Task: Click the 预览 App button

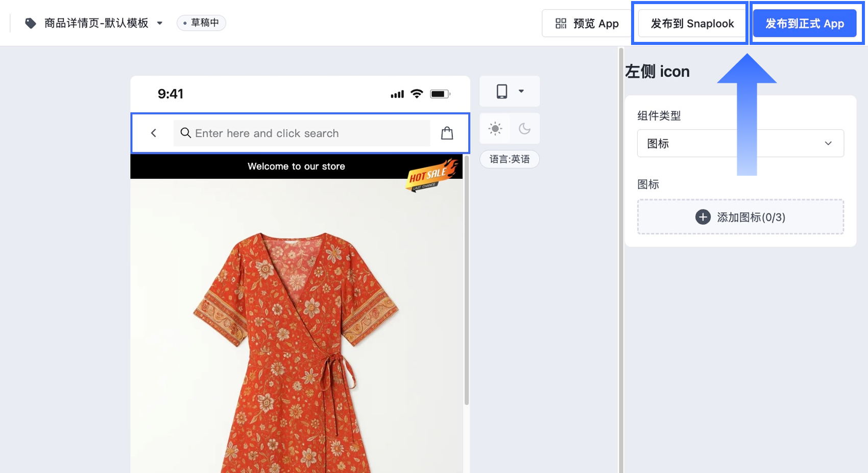Action: click(587, 23)
